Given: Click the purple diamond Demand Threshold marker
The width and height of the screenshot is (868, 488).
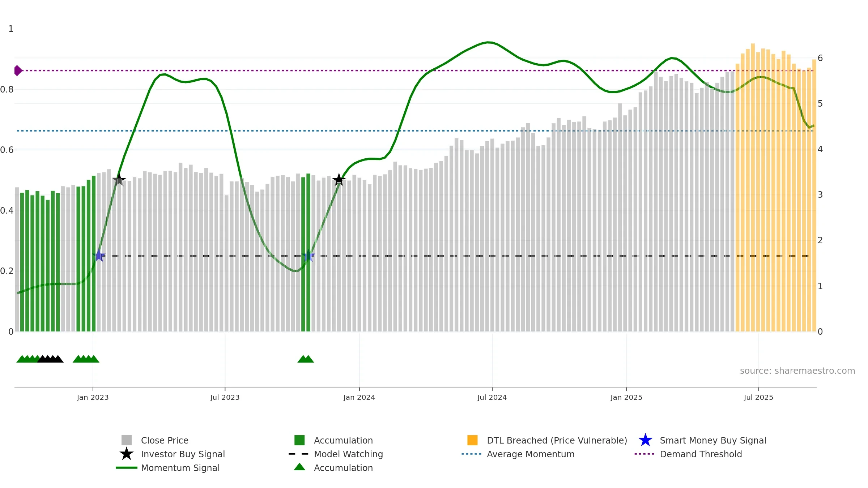Looking at the screenshot, I should 18,70.
